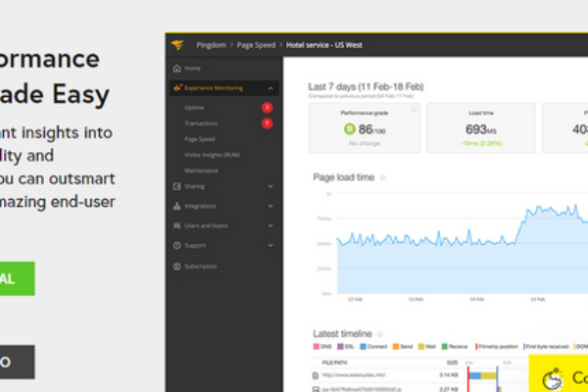Screen dimensions: 588x392
Task: Click the Subscription icon
Action: (x=177, y=267)
